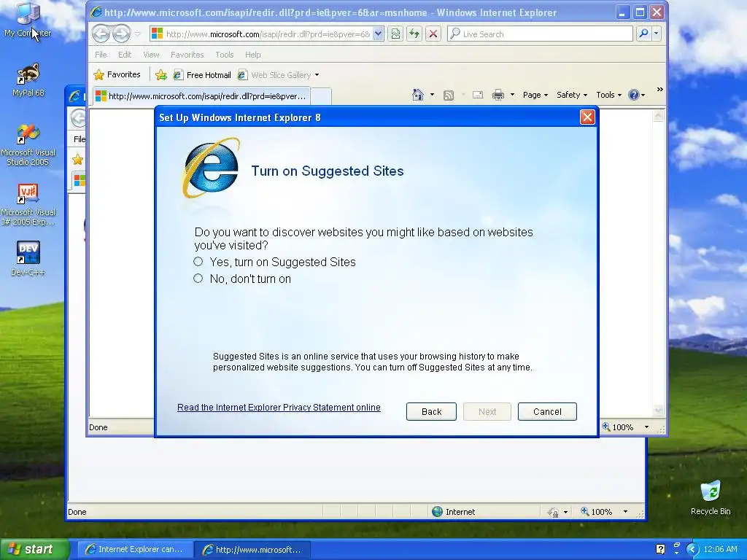Image resolution: width=747 pixels, height=560 pixels.
Task: Open the Page command menu
Action: 535,95
